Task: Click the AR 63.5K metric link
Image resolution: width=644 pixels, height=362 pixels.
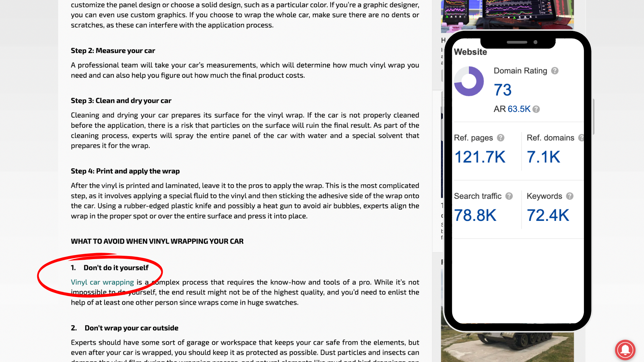Action: click(518, 109)
